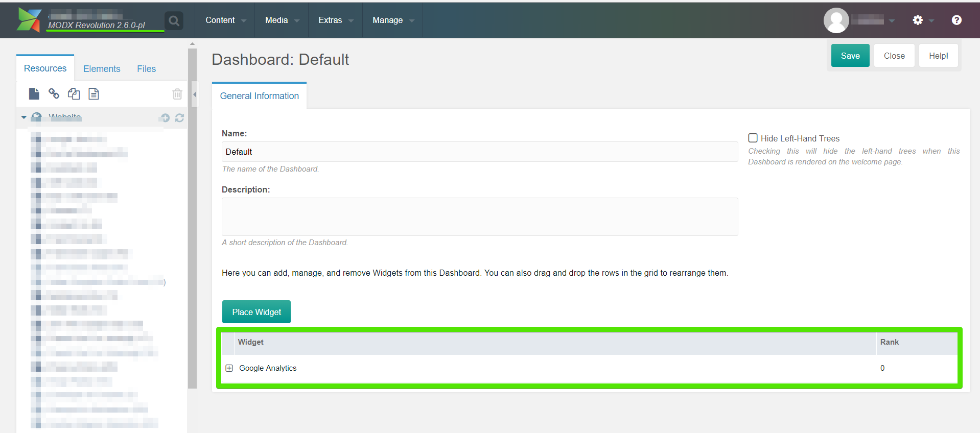Select the General Information tab
The image size is (980, 433).
click(259, 96)
